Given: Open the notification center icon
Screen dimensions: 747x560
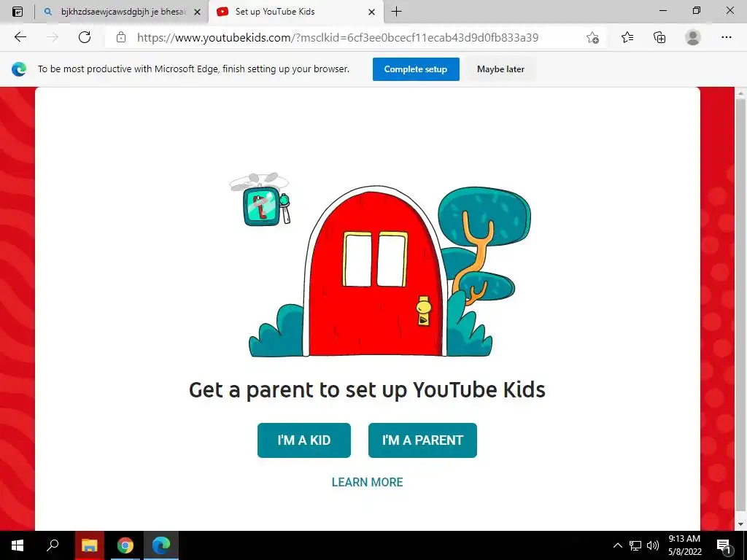Looking at the screenshot, I should coord(724,545).
